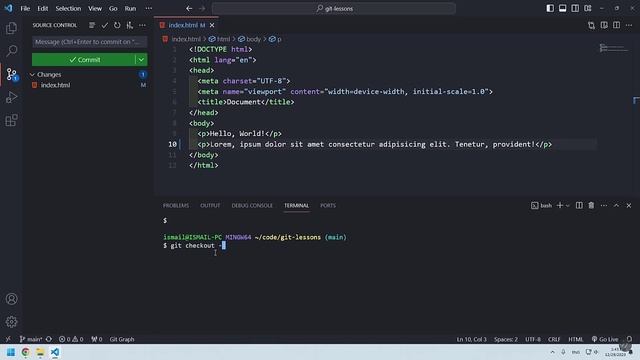
Task: Change Spaces: 2 indentation setting
Action: (x=505, y=339)
